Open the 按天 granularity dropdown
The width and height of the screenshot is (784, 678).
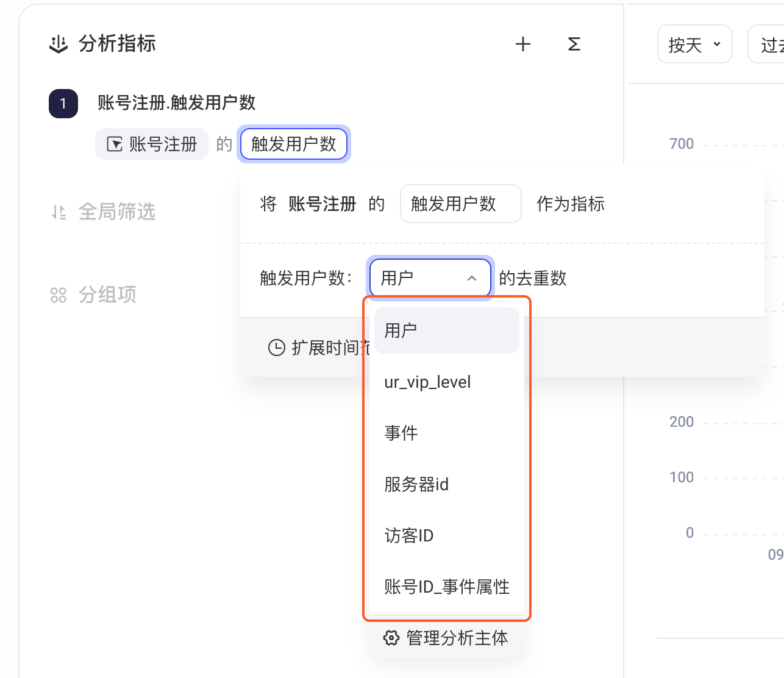(x=695, y=45)
